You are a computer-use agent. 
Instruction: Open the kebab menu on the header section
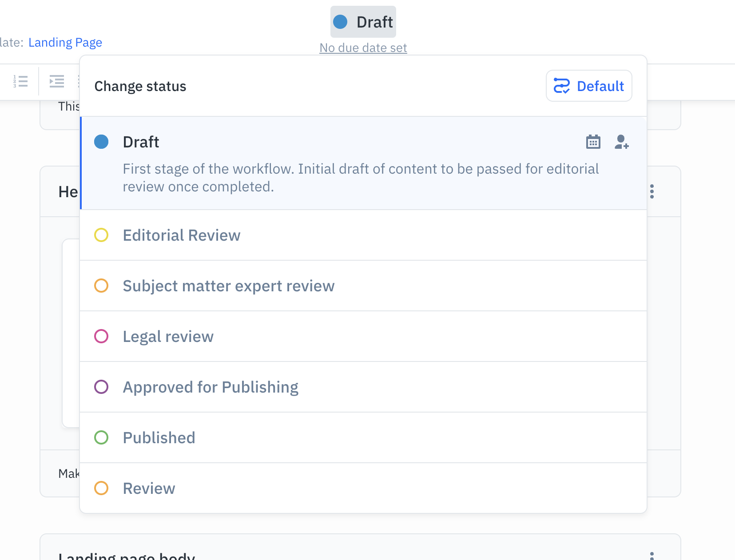652,191
